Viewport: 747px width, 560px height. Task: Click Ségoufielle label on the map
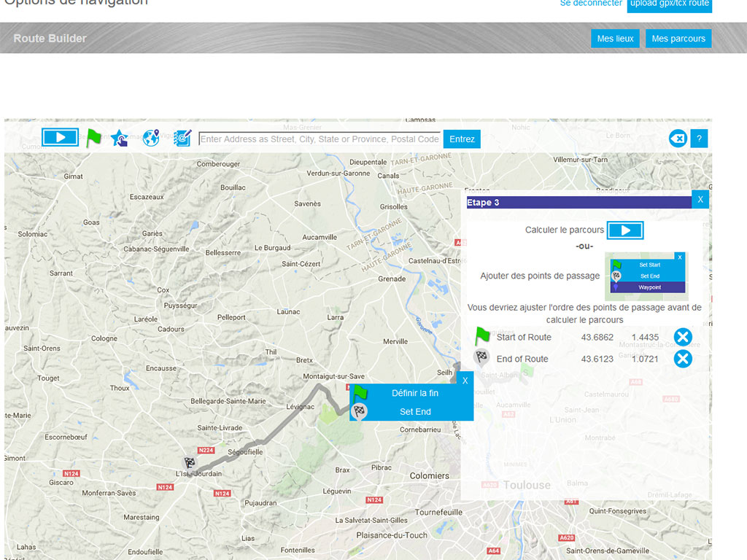coord(245,452)
